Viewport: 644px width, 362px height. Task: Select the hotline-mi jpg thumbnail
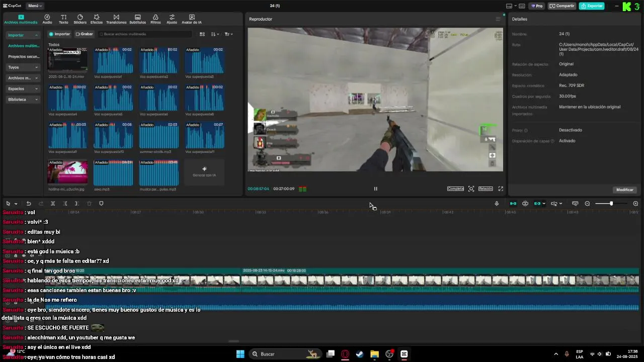tap(67, 172)
